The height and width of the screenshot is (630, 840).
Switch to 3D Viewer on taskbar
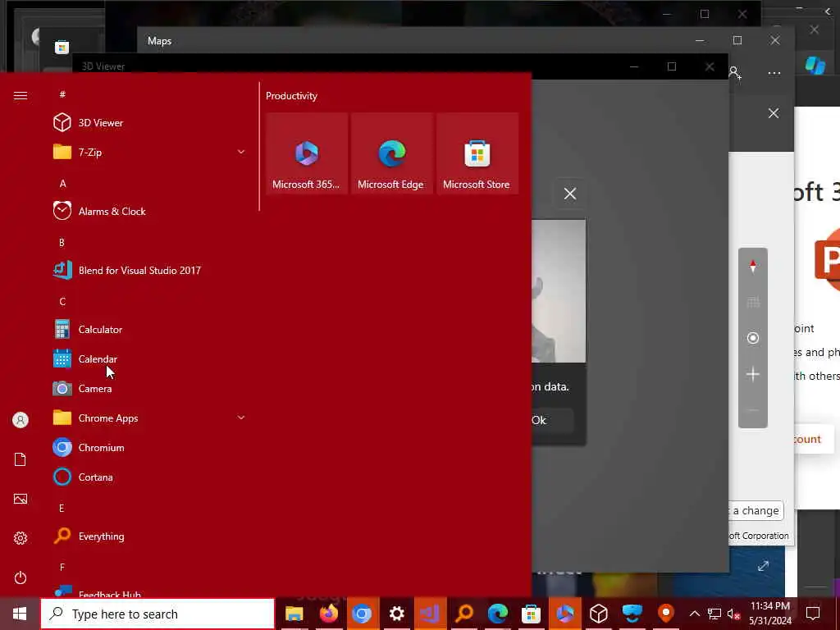[x=598, y=614]
